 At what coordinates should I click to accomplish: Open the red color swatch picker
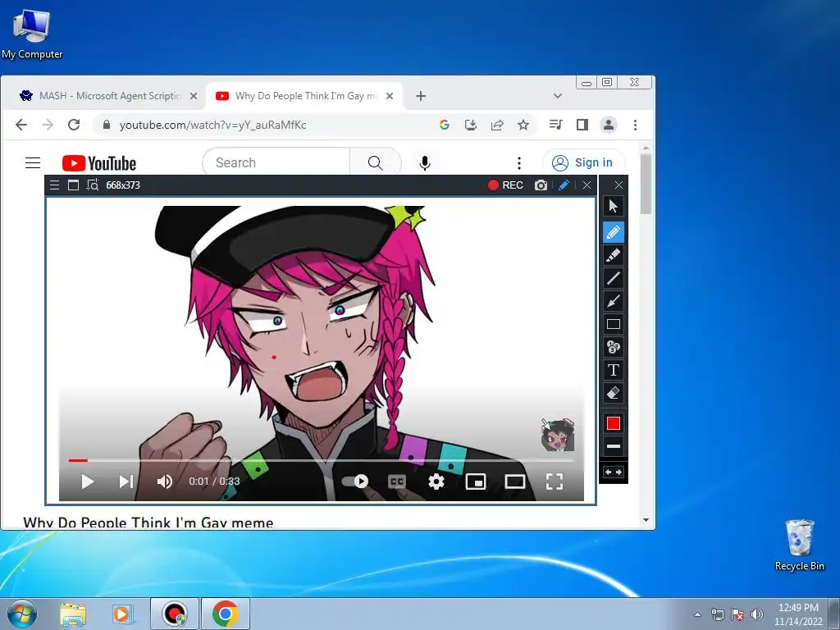tap(614, 423)
